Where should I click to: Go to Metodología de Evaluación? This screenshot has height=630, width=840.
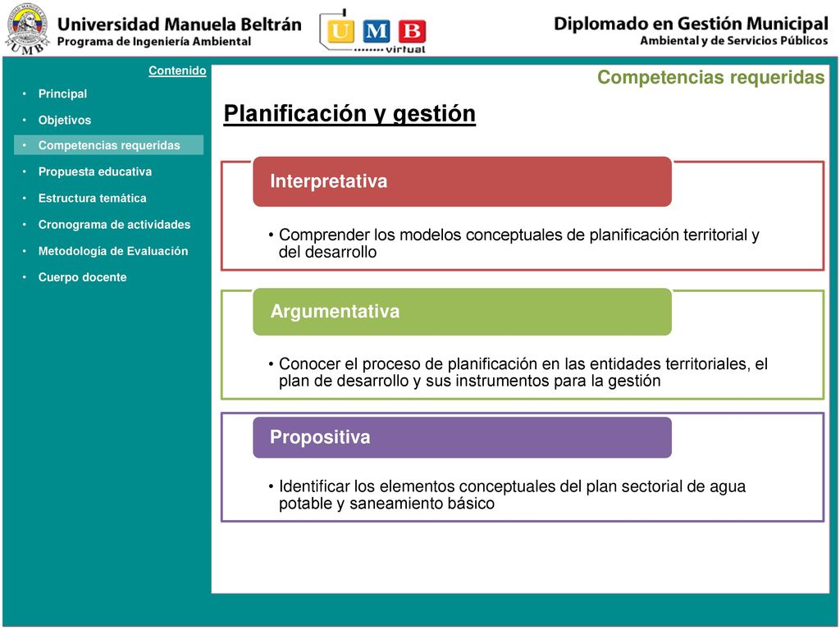(x=113, y=251)
